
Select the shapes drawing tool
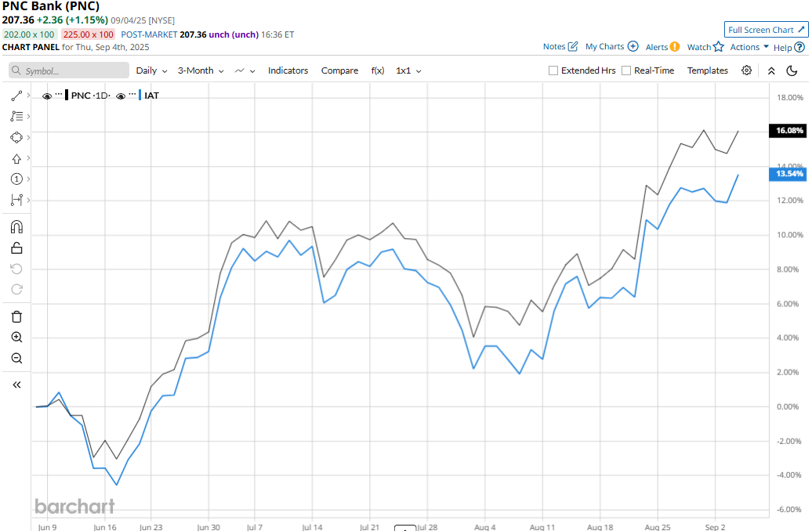16,137
